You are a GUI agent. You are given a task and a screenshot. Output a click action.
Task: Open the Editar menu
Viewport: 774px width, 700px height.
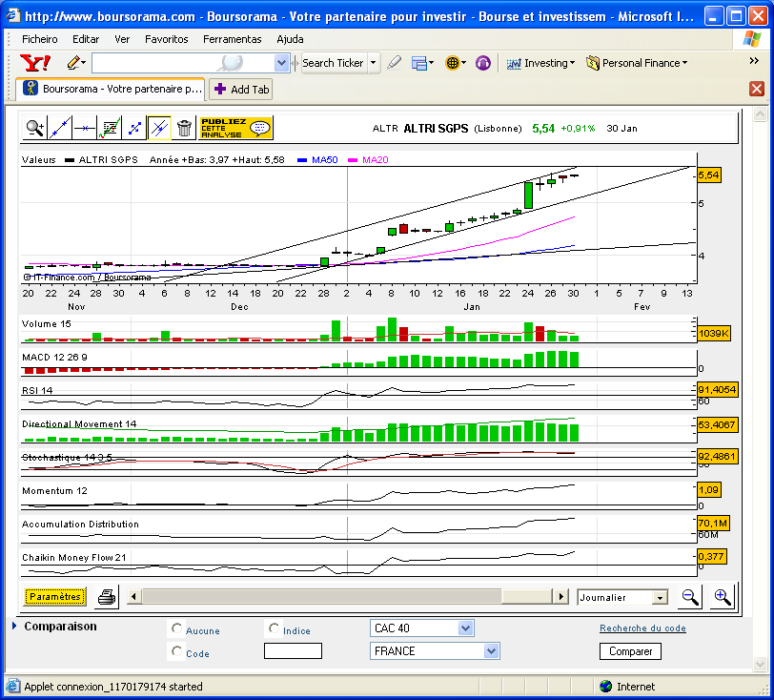(x=86, y=39)
